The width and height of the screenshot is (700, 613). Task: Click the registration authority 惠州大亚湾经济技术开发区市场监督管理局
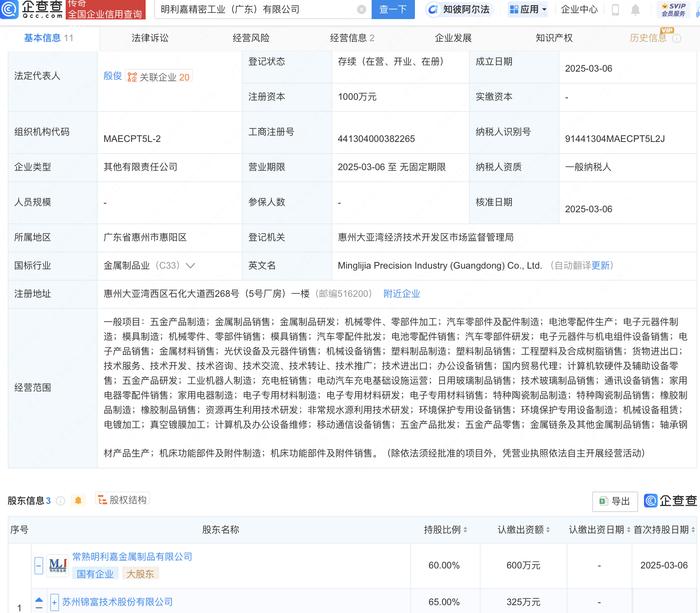(425, 238)
